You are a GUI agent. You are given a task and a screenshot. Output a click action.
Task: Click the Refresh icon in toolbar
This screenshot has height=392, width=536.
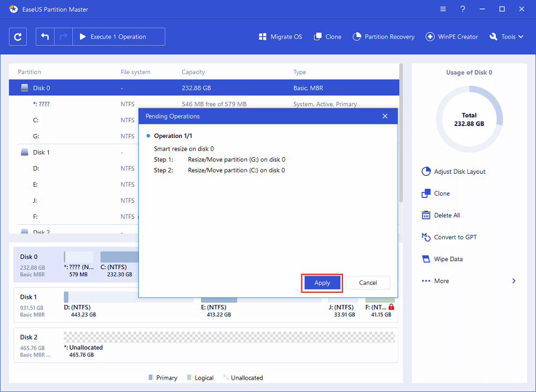[x=18, y=36]
